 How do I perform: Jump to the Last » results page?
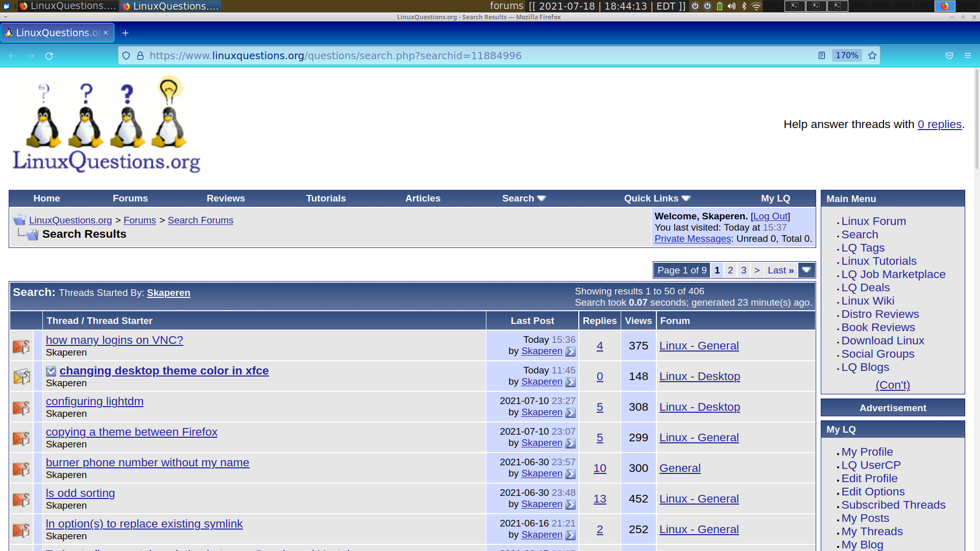[x=780, y=270]
